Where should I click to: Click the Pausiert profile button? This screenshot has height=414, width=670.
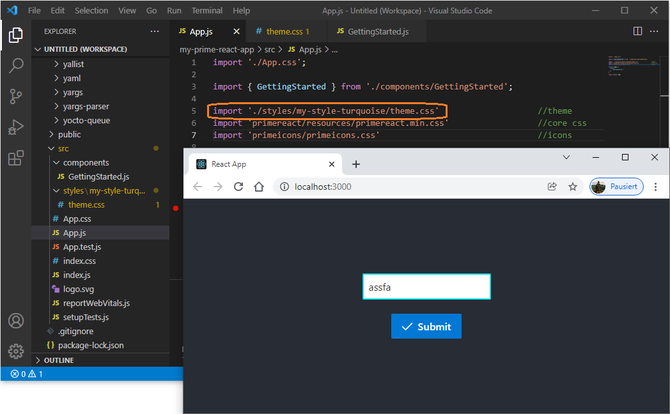615,186
